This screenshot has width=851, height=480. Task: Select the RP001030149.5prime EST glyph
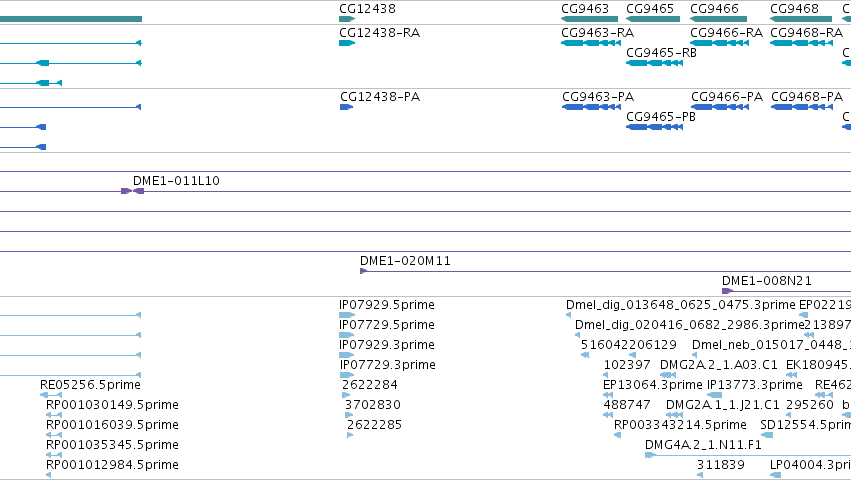(x=54, y=415)
